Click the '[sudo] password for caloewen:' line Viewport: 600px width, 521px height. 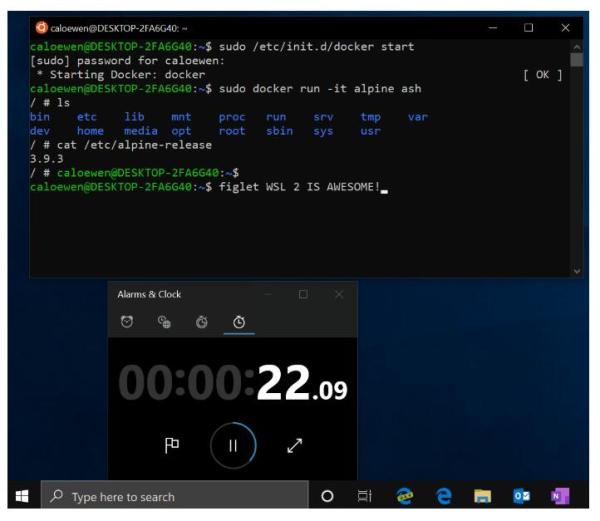pos(127,61)
